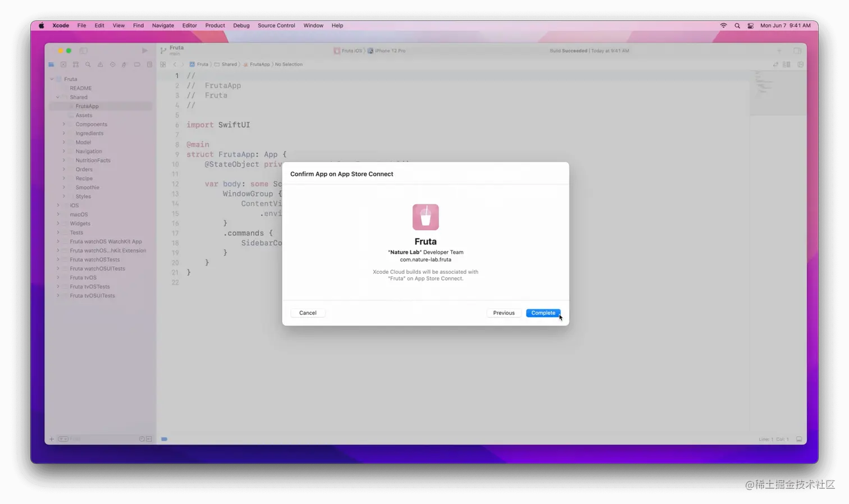The width and height of the screenshot is (849, 504).
Task: Click the Fruta iOS scheme selector
Action: pos(348,51)
